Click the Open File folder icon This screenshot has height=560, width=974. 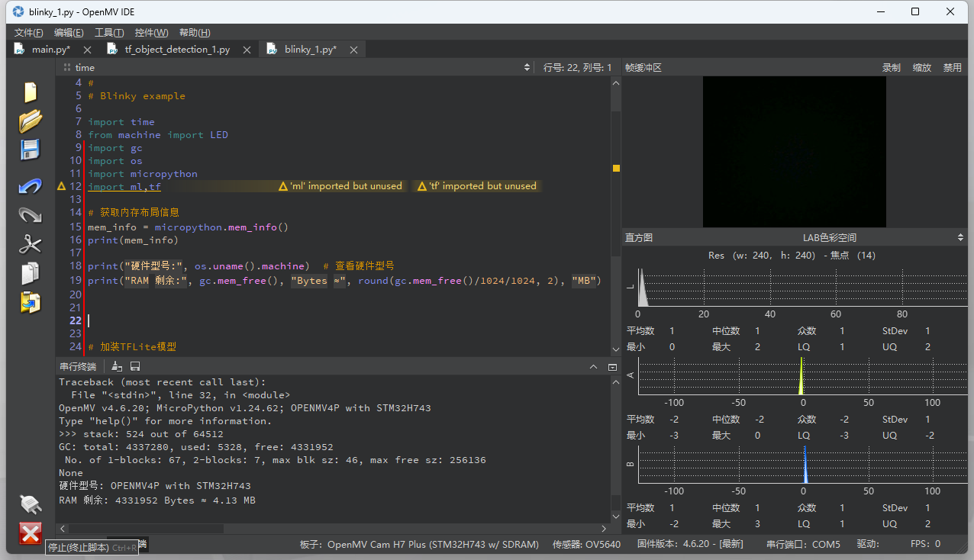31,121
